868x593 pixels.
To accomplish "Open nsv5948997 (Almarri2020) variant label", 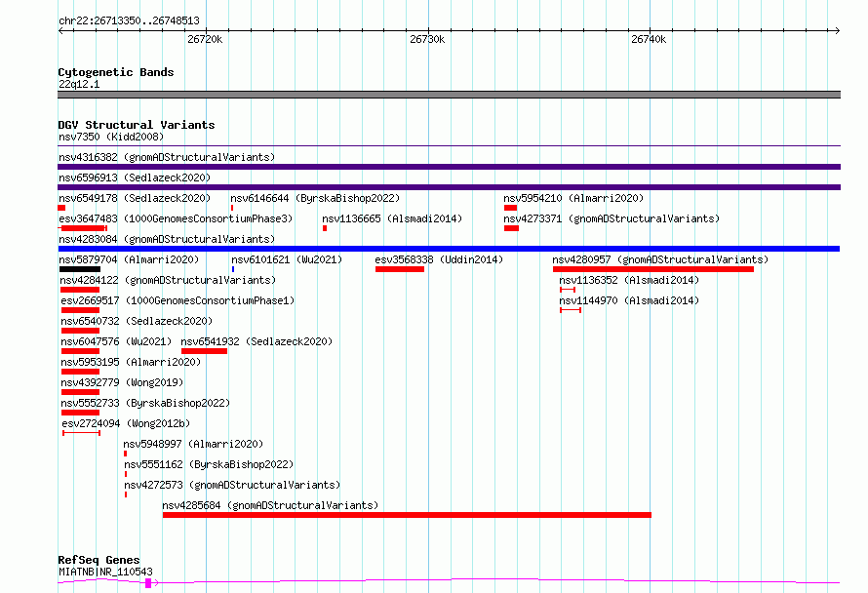I will (x=193, y=444).
